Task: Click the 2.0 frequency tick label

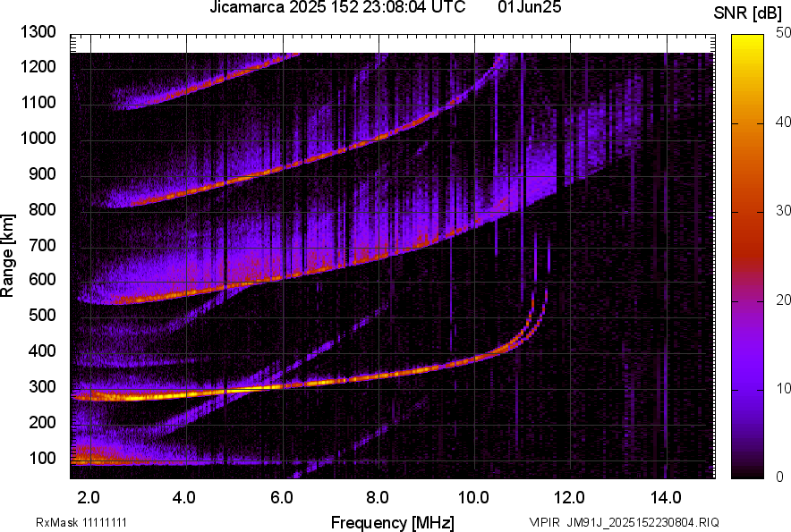Action: click(88, 498)
